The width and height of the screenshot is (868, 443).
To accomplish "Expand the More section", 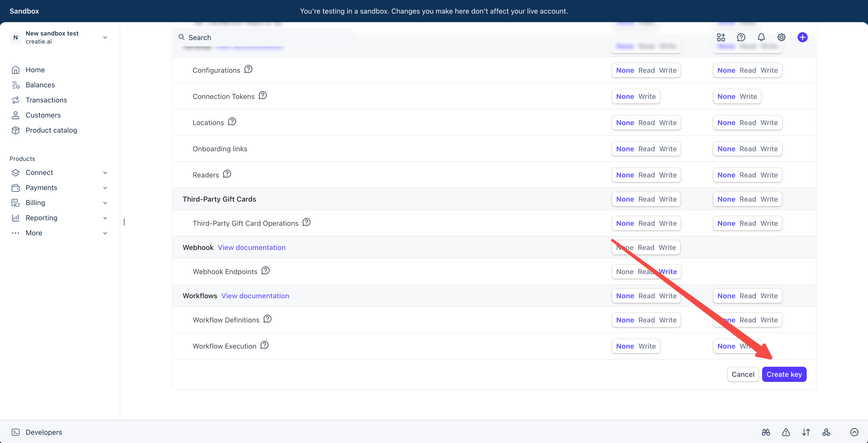I will pyautogui.click(x=105, y=233).
